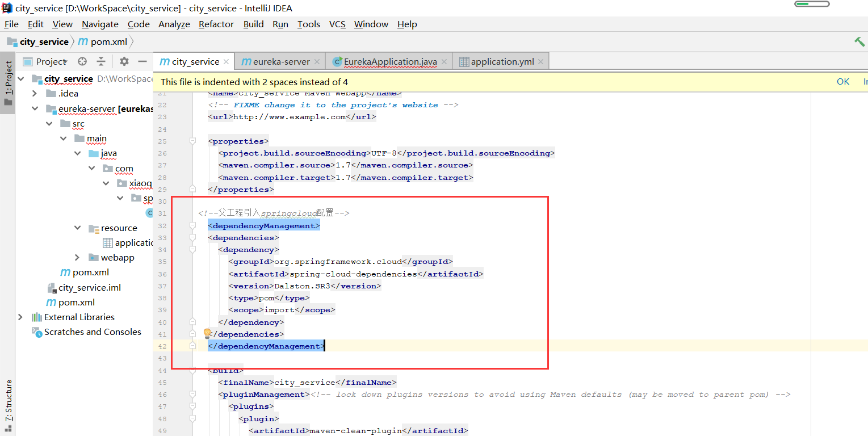Open the Navigate menu

point(100,24)
